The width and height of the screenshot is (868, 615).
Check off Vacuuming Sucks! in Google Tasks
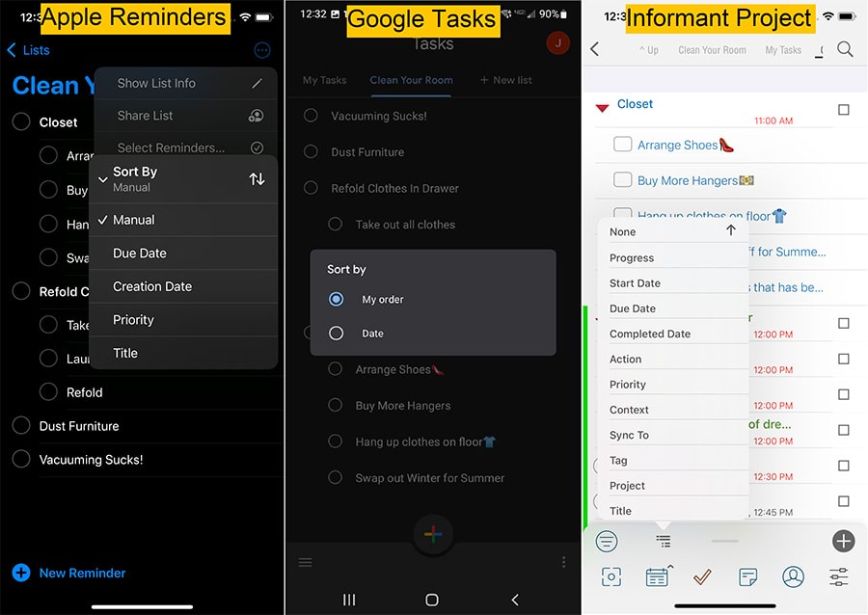(312, 115)
